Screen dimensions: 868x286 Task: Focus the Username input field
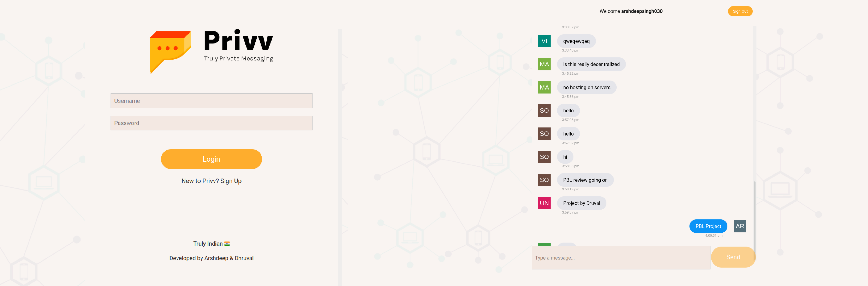211,101
